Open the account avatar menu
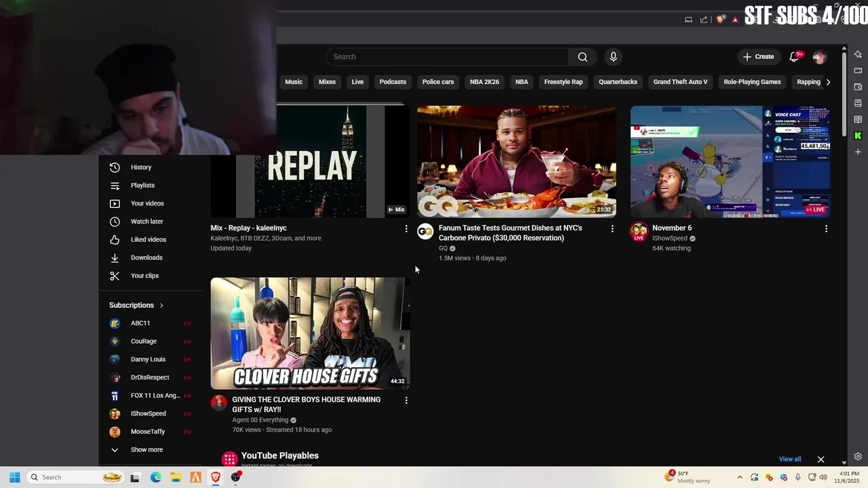Viewport: 868px width, 488px height. pyautogui.click(x=819, y=57)
